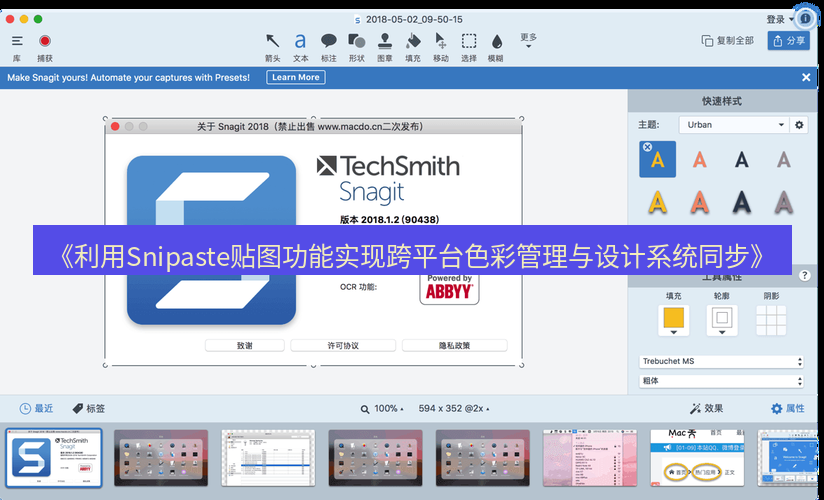Click the Share (分享) button
The width and height of the screenshot is (824, 500).
point(788,40)
